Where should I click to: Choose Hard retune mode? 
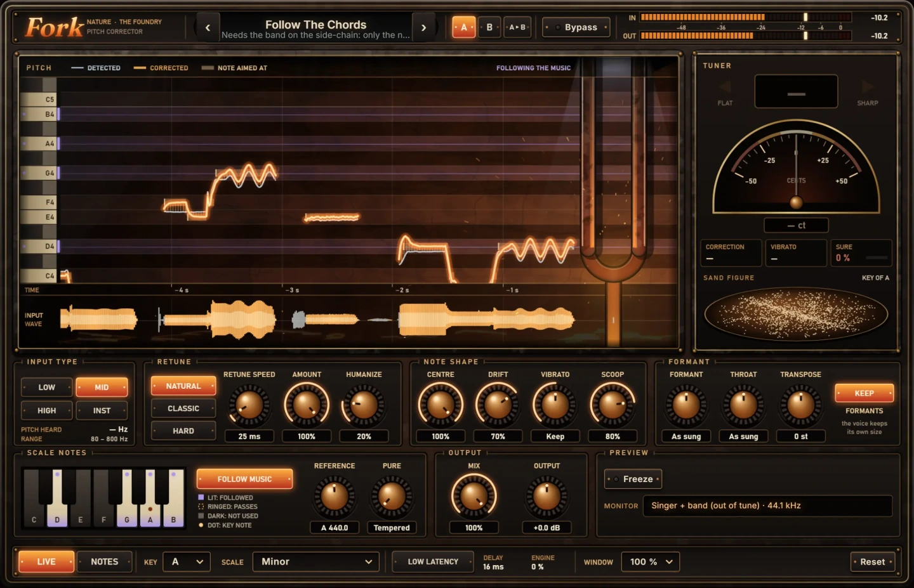click(183, 431)
